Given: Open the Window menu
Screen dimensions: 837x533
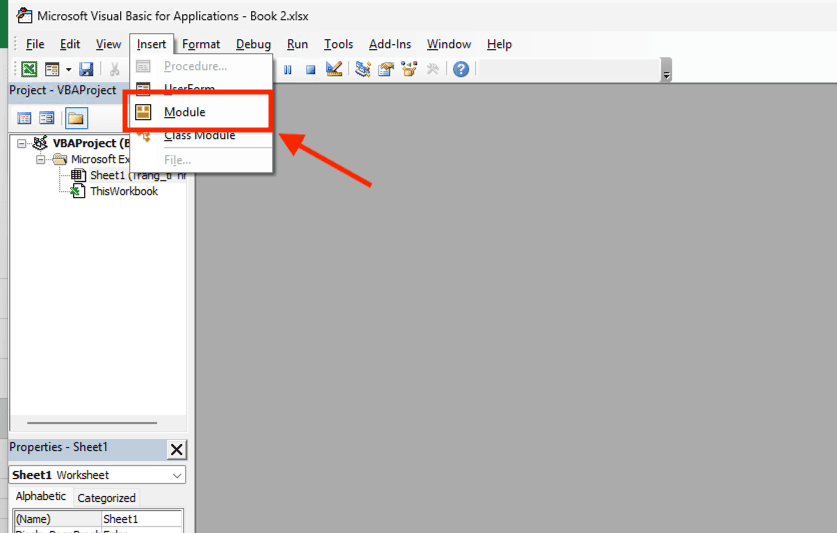Looking at the screenshot, I should coord(449,44).
